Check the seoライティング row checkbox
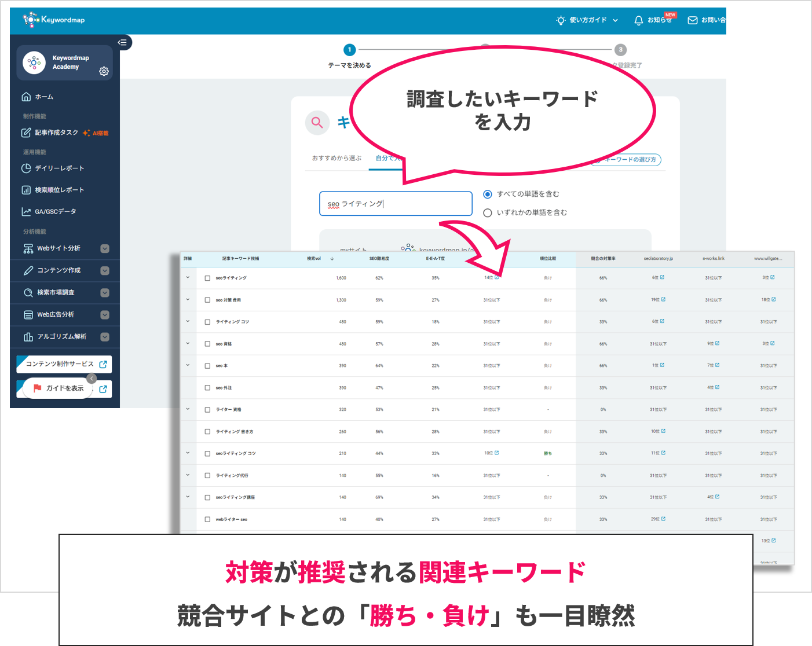Screen dimensions: 812x646 pos(207,278)
